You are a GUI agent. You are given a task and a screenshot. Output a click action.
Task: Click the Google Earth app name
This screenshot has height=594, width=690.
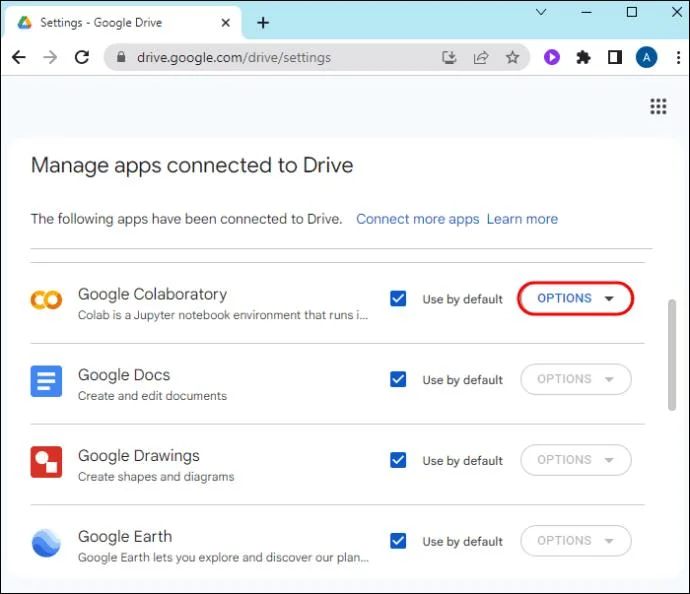tap(125, 536)
